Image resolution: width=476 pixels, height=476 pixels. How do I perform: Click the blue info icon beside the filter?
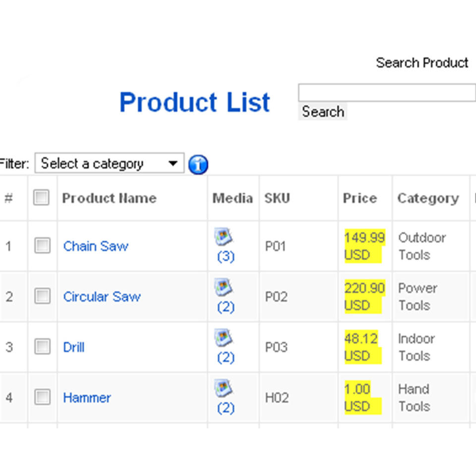198,165
